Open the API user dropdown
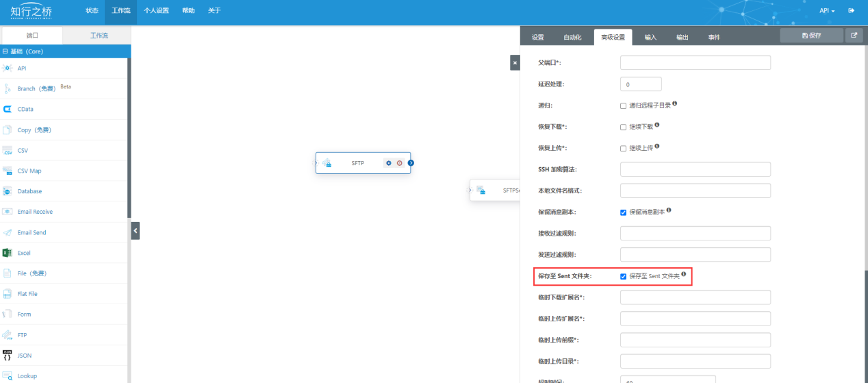Image resolution: width=868 pixels, height=383 pixels. (826, 11)
